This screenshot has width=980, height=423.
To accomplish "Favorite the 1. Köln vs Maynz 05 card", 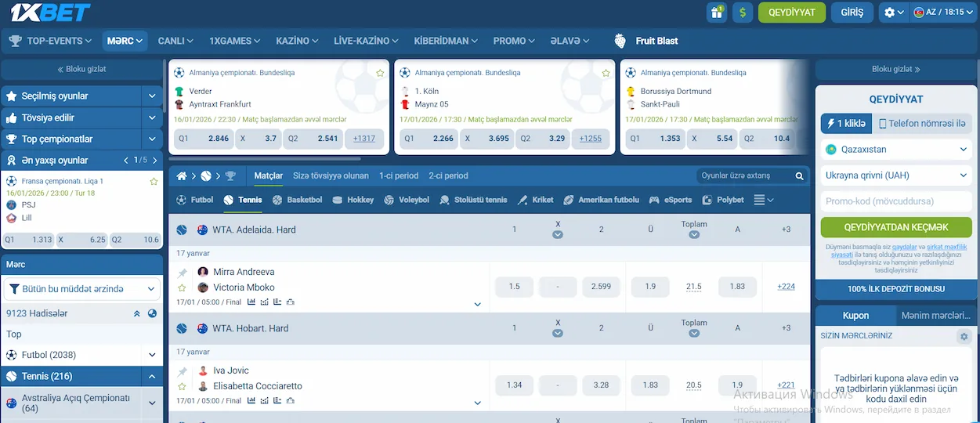I will (606, 73).
